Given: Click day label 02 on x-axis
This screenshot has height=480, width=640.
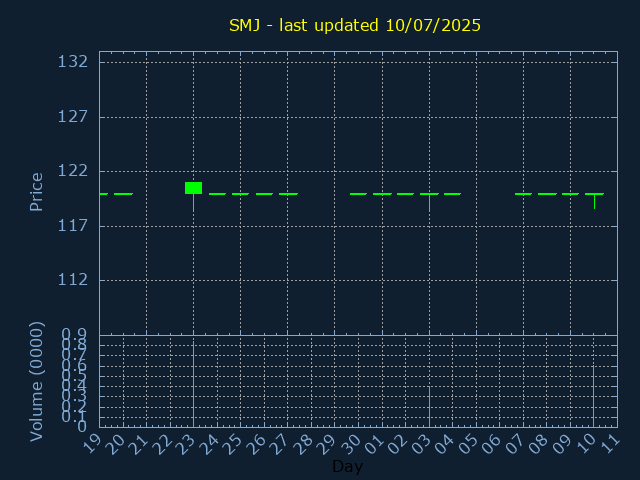Looking at the screenshot, I should pyautogui.click(x=400, y=443).
